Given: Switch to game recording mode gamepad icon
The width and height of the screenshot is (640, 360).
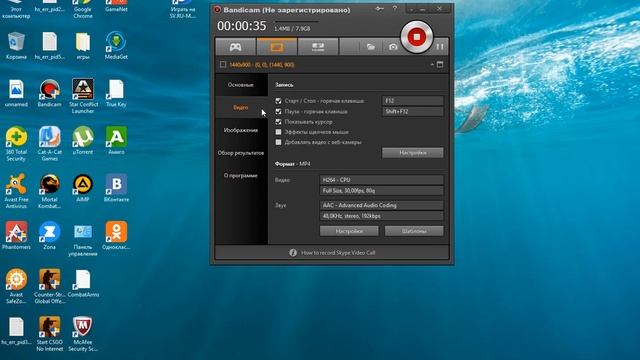Looking at the screenshot, I should coord(236,47).
